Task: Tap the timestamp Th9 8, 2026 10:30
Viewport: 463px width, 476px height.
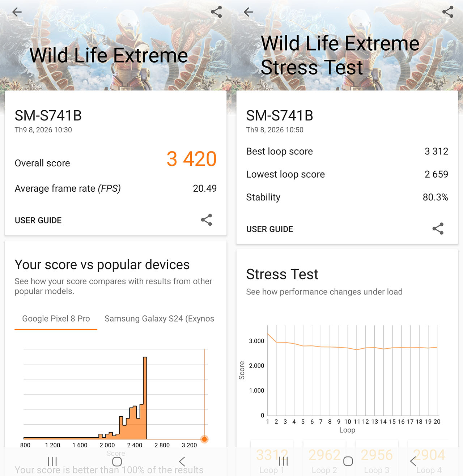Action: click(x=43, y=130)
